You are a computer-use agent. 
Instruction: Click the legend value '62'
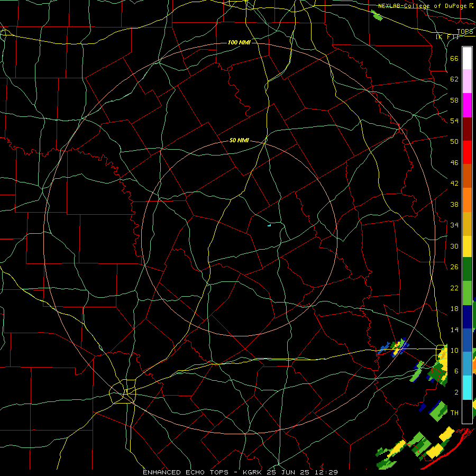coord(454,79)
